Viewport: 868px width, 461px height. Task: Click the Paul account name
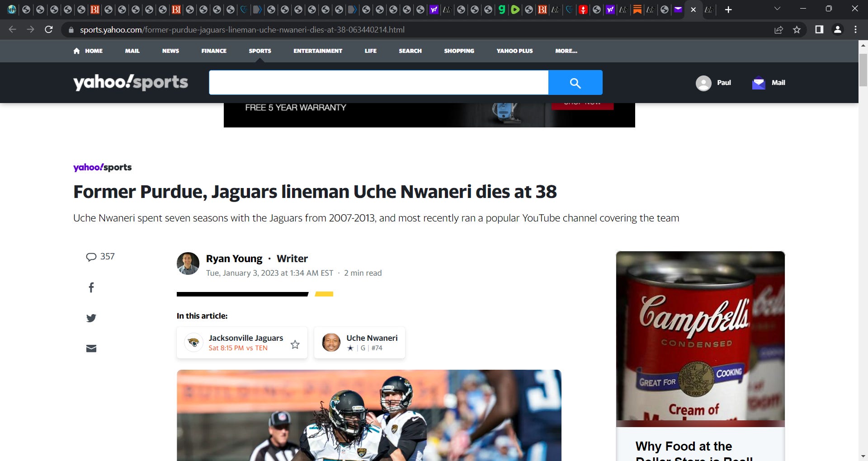coord(724,83)
